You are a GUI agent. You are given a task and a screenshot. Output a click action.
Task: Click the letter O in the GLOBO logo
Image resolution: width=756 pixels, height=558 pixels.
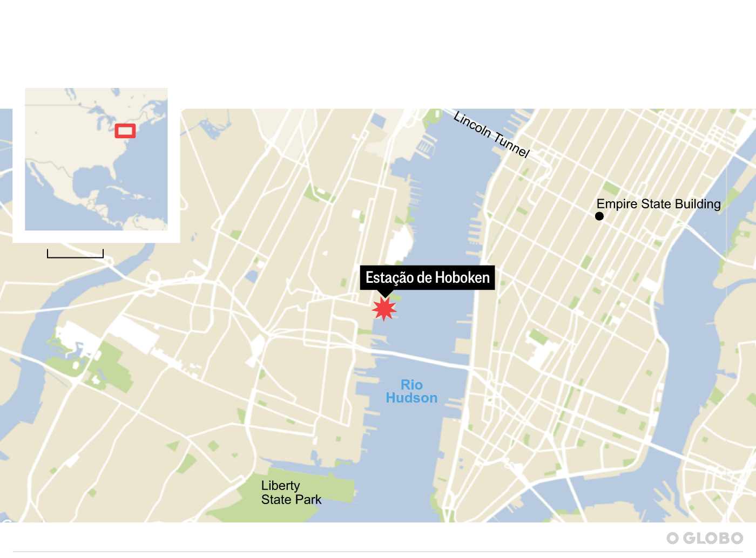click(x=672, y=538)
